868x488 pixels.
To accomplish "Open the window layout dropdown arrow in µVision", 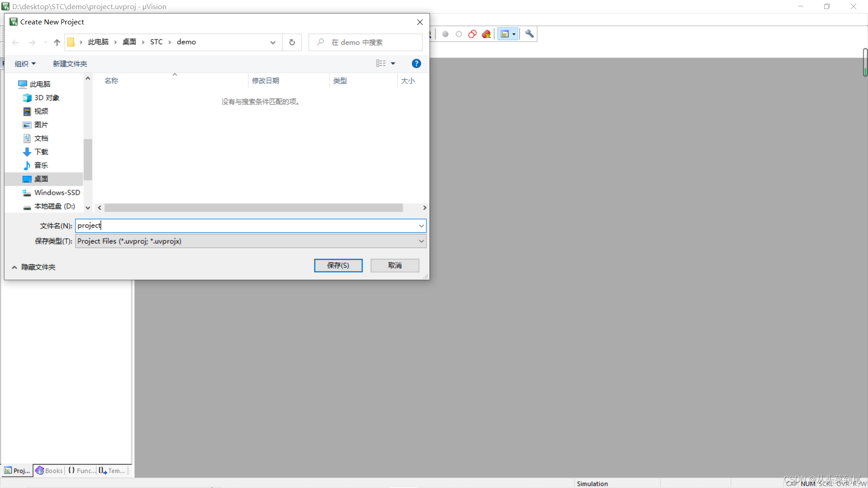I will coord(514,34).
